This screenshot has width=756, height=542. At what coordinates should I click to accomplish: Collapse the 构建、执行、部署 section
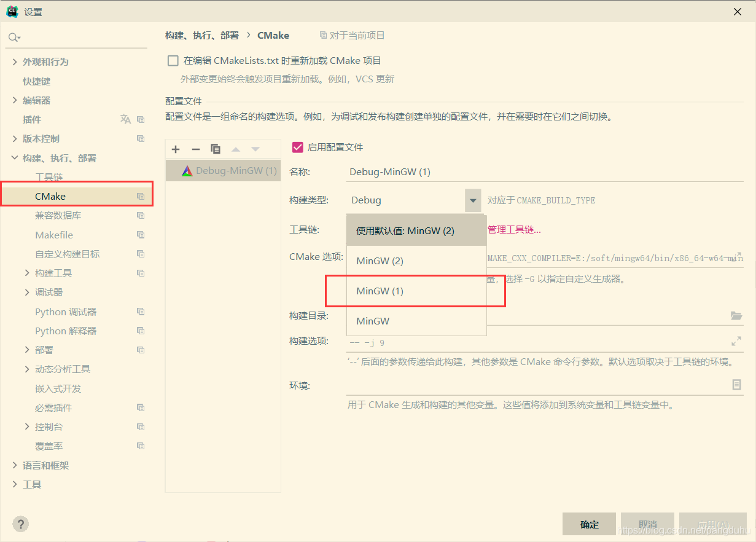click(x=14, y=158)
